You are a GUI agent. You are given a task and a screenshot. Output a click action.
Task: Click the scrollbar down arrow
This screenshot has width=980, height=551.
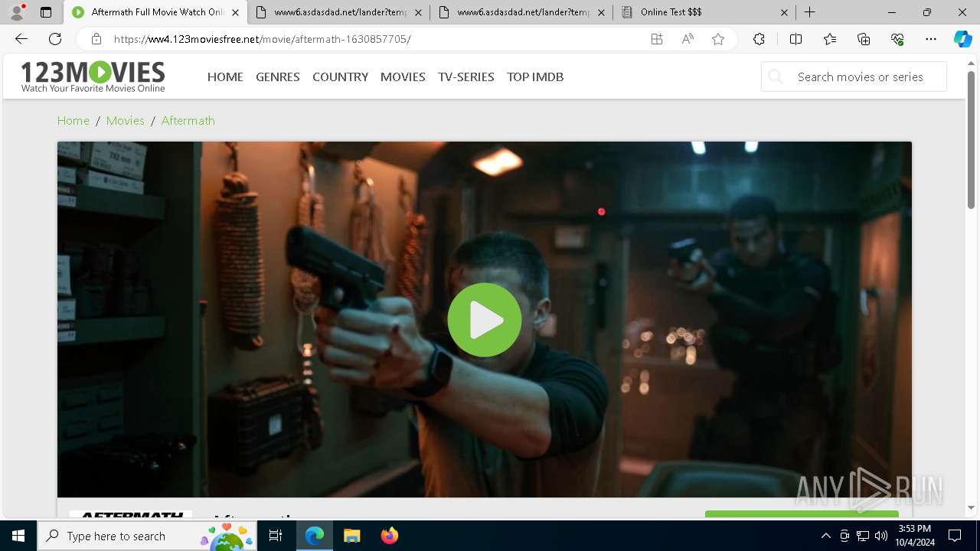971,507
